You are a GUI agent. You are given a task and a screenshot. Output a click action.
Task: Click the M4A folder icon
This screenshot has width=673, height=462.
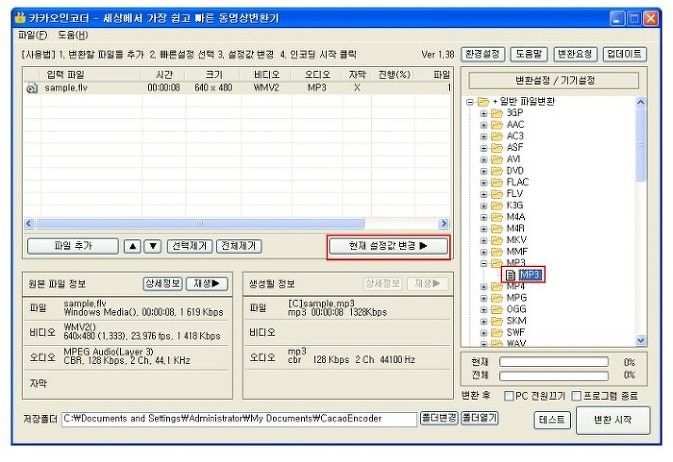click(x=497, y=217)
